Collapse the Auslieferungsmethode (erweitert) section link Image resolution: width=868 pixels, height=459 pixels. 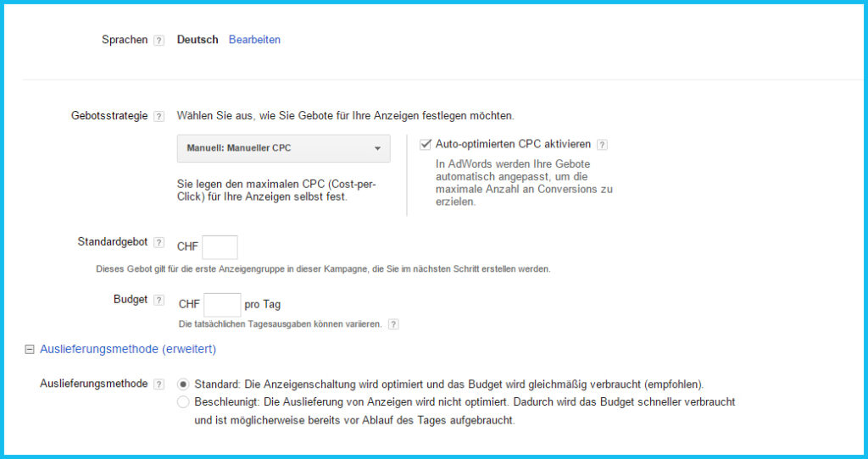point(128,349)
